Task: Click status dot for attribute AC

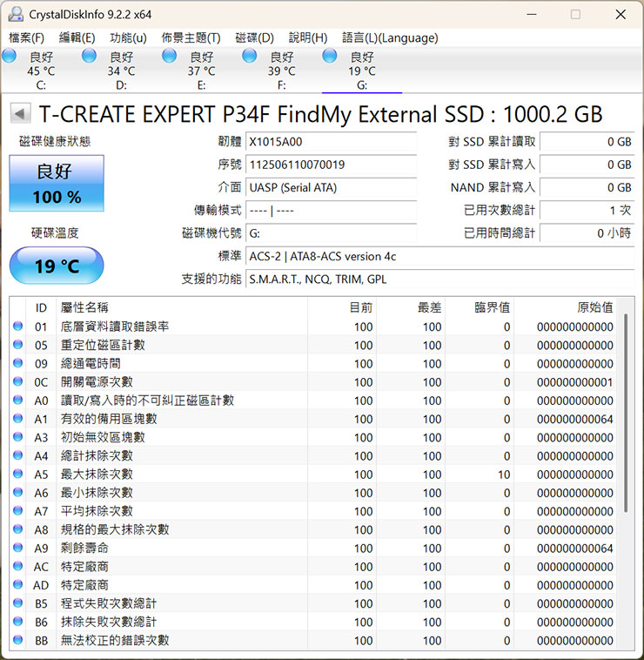Action: [x=17, y=566]
